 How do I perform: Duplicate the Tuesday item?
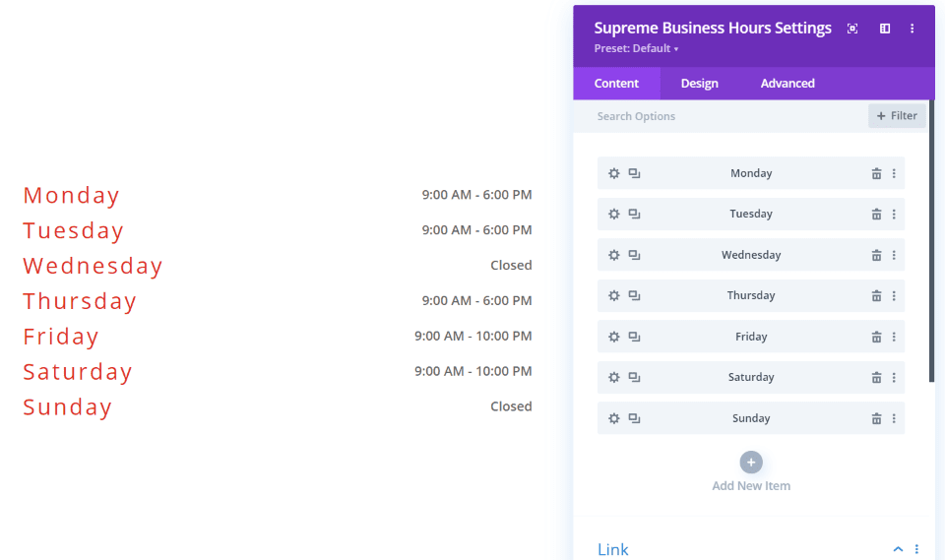635,215
